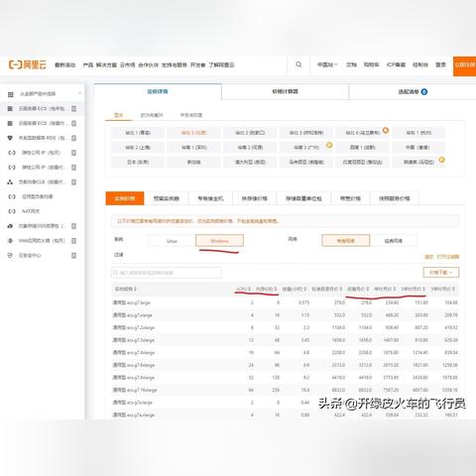Select the 经典网络 network option
The image size is (476, 476).
point(394,241)
